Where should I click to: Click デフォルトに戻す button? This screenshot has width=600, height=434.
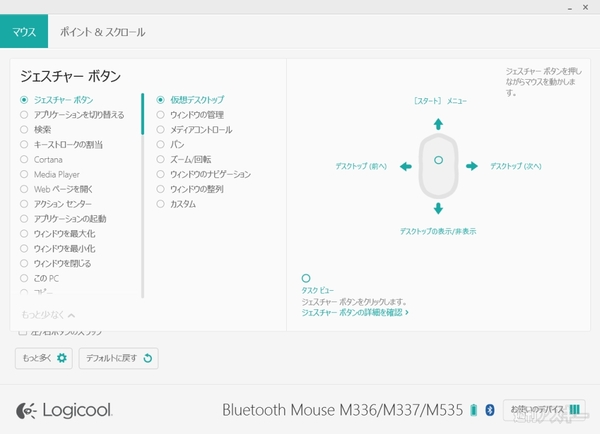coord(119,358)
